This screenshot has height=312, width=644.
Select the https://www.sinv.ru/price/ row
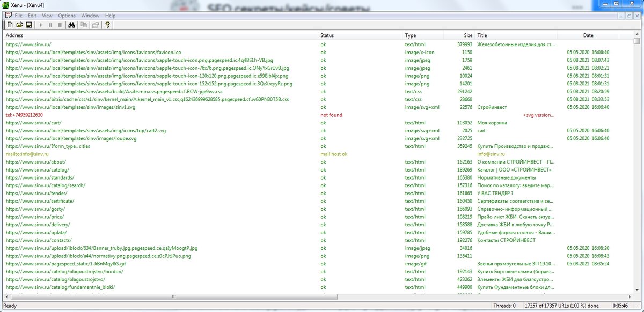point(34,217)
